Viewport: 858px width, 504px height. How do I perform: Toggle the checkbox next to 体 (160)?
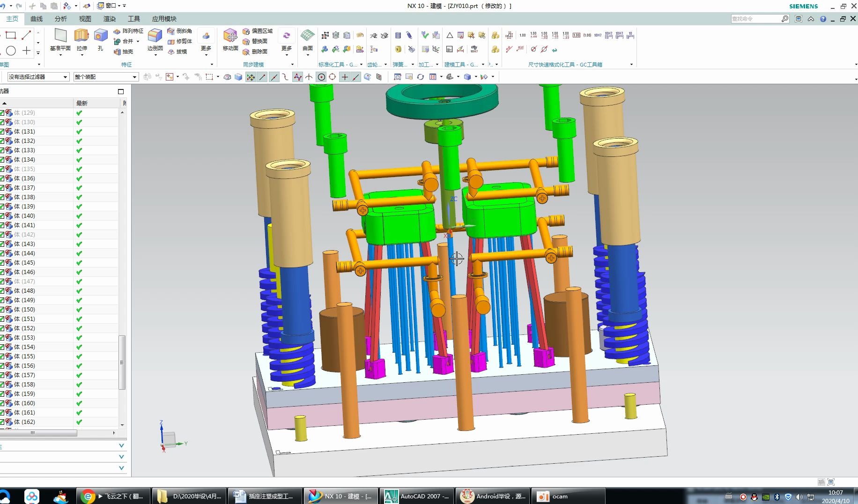coord(2,403)
